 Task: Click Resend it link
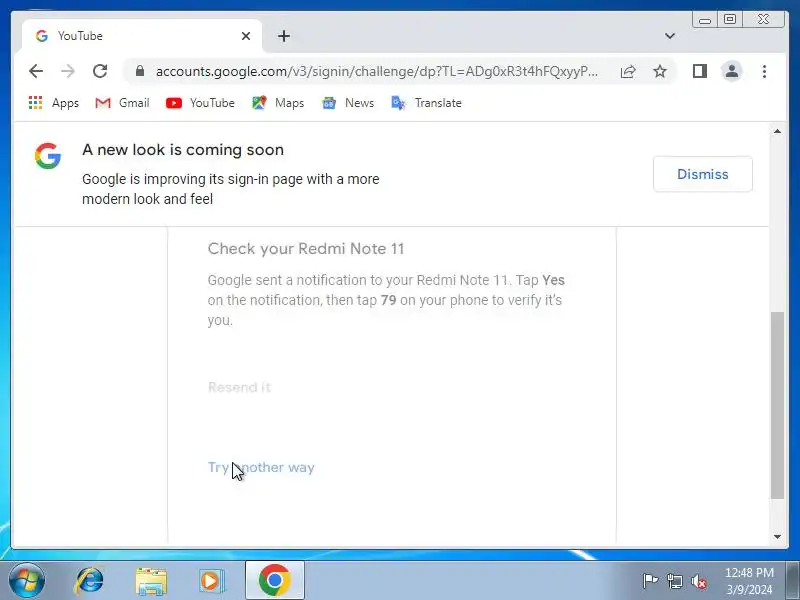[239, 387]
